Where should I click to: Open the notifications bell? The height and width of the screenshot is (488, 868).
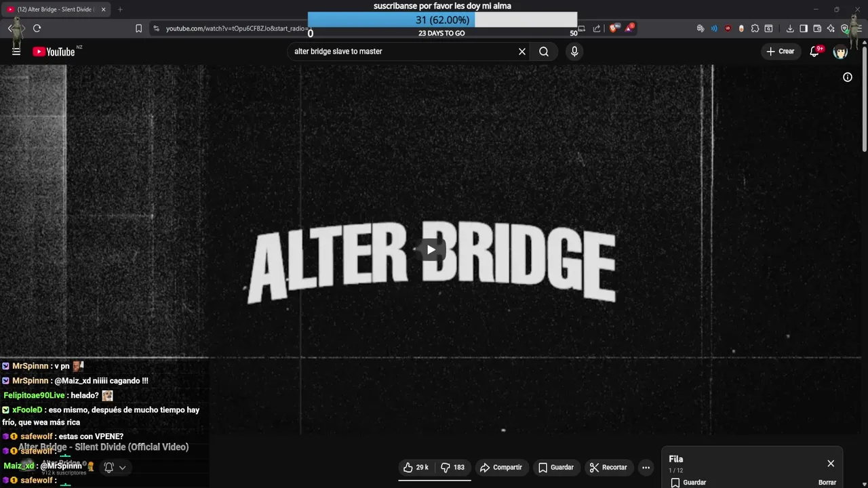point(815,52)
